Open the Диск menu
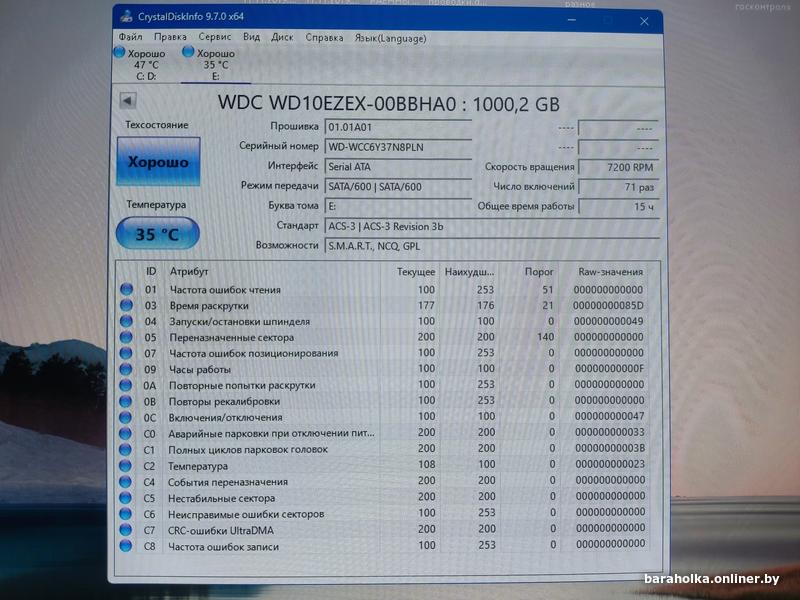The image size is (800, 600). pos(282,37)
